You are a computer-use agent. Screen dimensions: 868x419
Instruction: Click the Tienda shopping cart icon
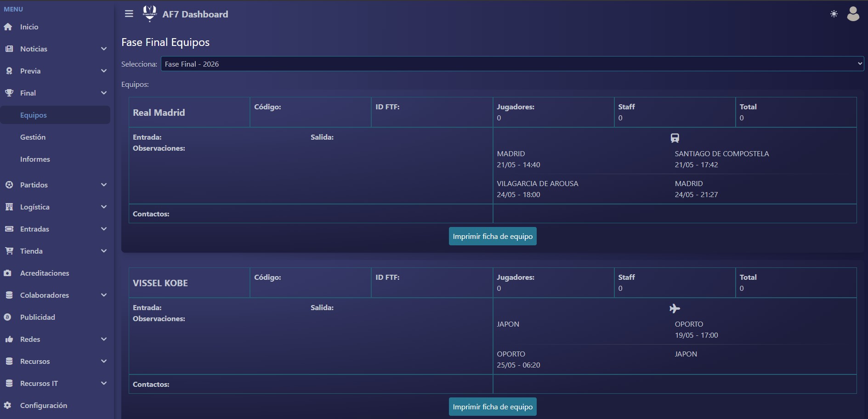click(x=9, y=251)
